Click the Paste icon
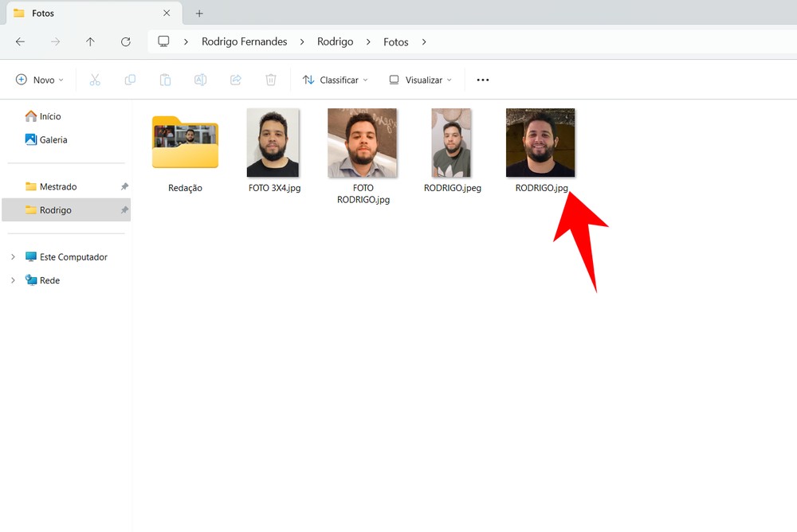 (x=165, y=80)
